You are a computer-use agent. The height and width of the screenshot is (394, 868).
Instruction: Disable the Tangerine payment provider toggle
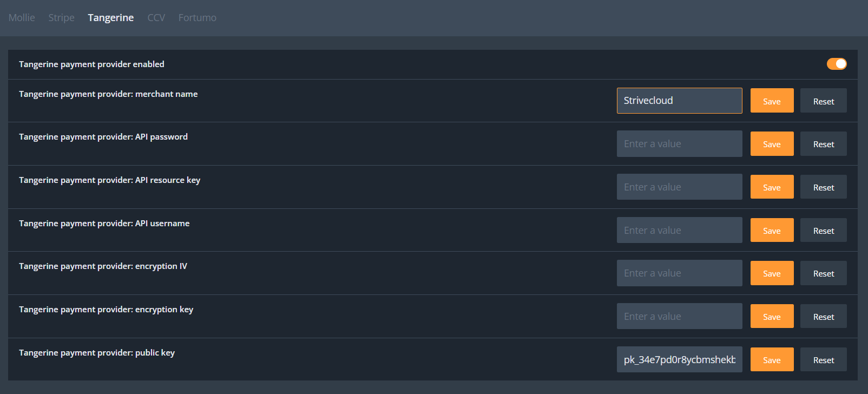pos(836,64)
